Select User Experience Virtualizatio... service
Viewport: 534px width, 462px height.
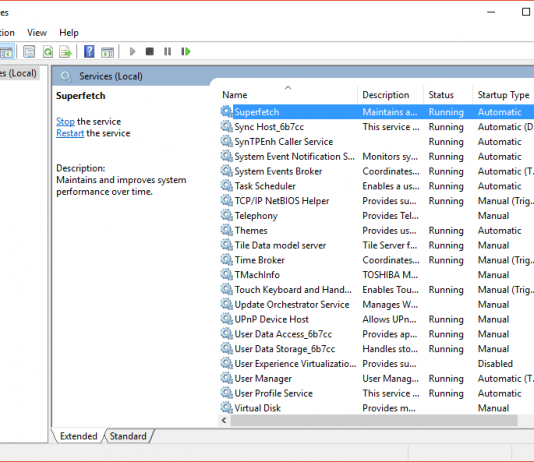coord(376,364)
